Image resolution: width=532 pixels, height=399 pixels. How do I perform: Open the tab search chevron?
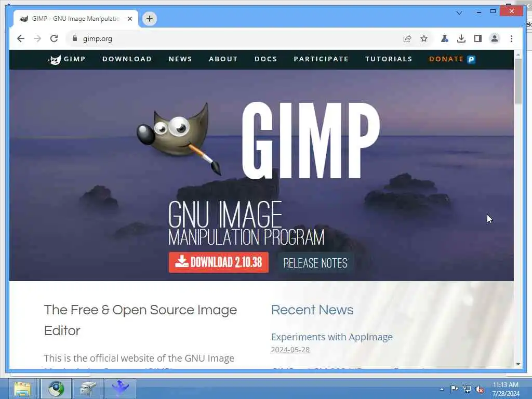459,13
